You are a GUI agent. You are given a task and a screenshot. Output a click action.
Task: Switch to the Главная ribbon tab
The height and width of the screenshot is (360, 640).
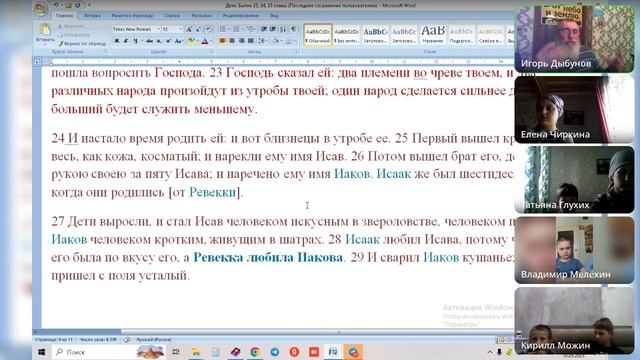(64, 16)
